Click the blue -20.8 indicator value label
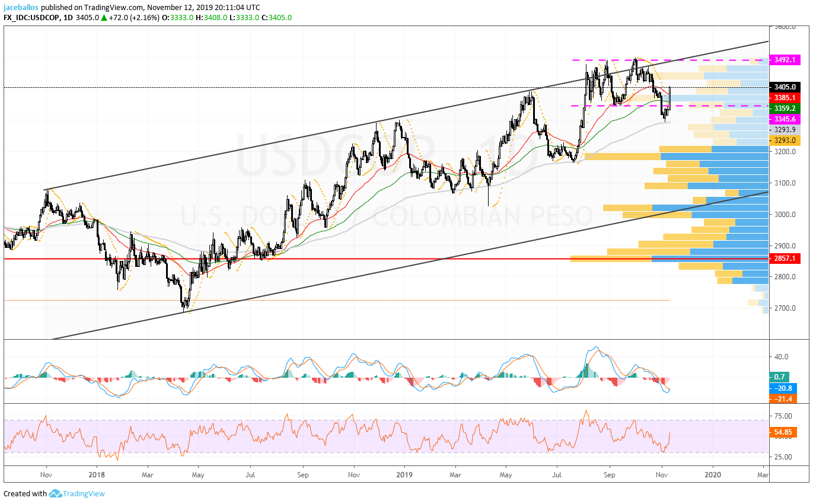This screenshot has width=813, height=504. [x=783, y=388]
